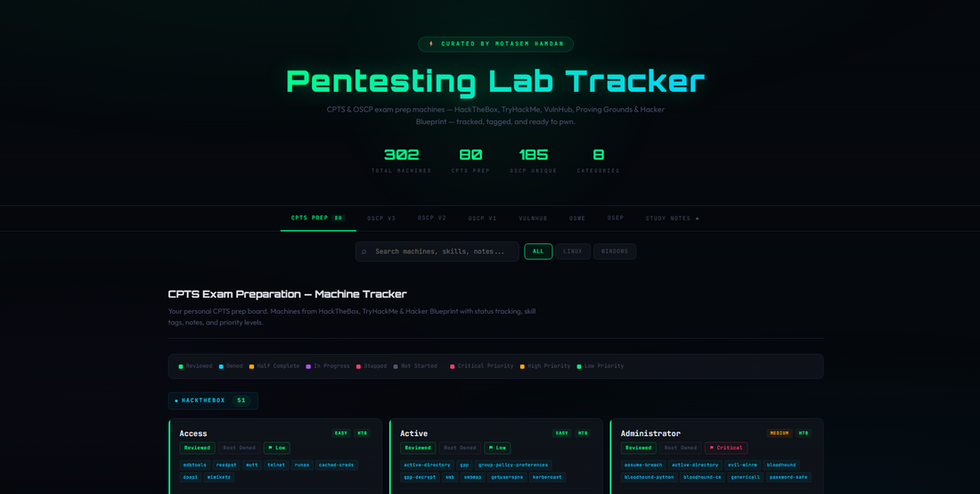Screen dimensions: 980x494
Task: Click the High Priority legend dot
Action: (x=522, y=366)
